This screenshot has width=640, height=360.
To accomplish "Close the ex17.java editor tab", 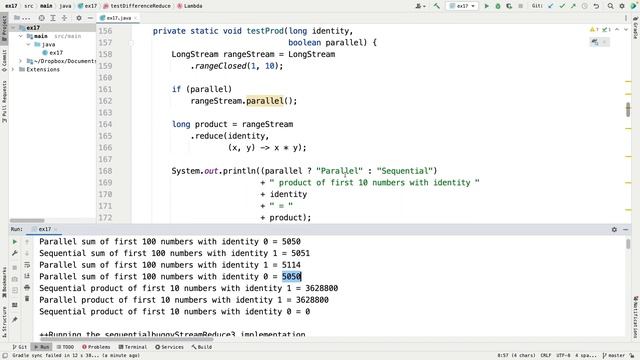I will coord(136,18).
